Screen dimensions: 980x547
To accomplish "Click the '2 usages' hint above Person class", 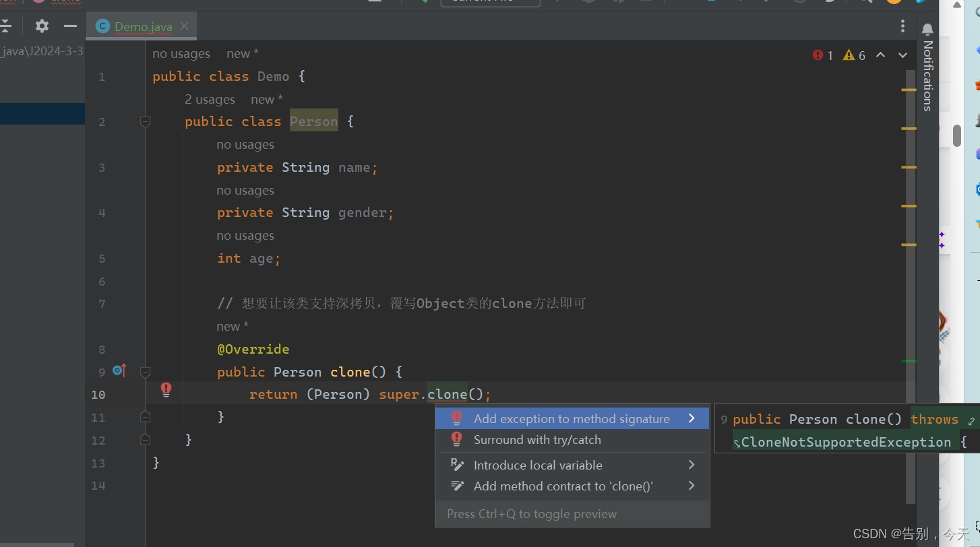I will click(x=210, y=100).
